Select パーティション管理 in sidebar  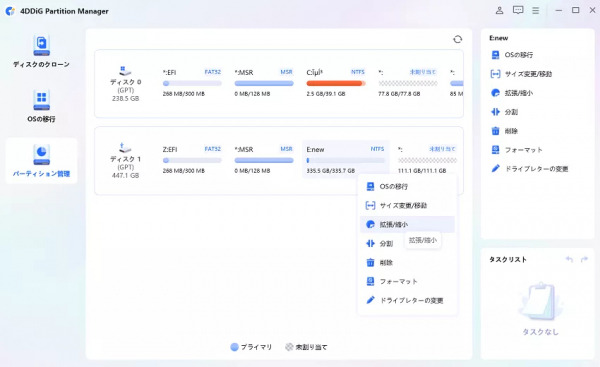click(41, 161)
